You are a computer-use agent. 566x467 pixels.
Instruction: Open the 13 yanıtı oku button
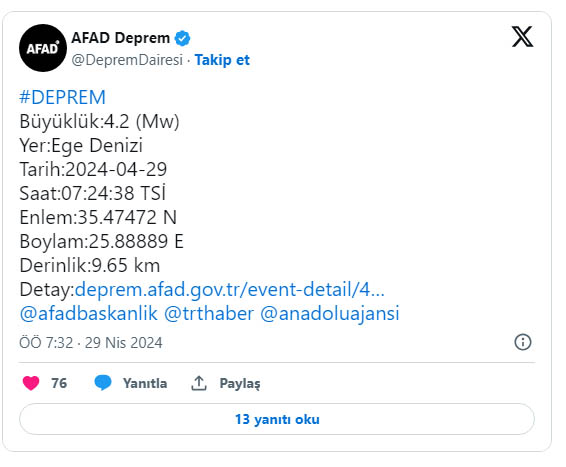click(x=277, y=419)
